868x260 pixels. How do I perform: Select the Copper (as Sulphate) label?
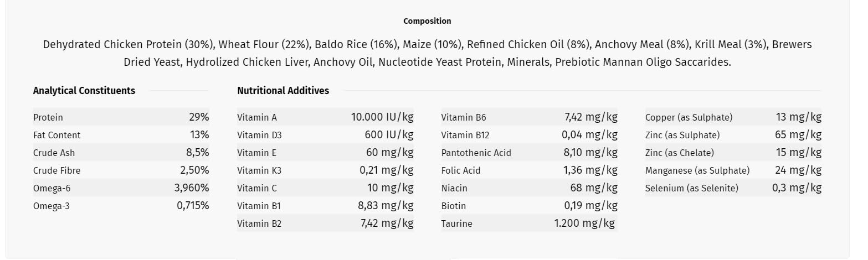(x=689, y=117)
